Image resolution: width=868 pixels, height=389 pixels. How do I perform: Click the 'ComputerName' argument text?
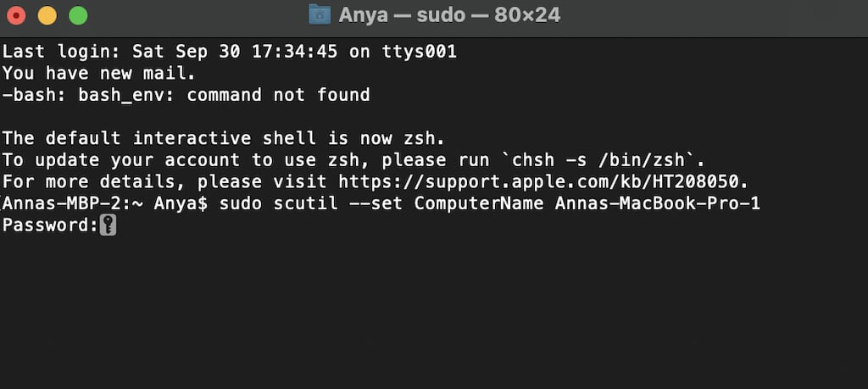[x=479, y=203]
